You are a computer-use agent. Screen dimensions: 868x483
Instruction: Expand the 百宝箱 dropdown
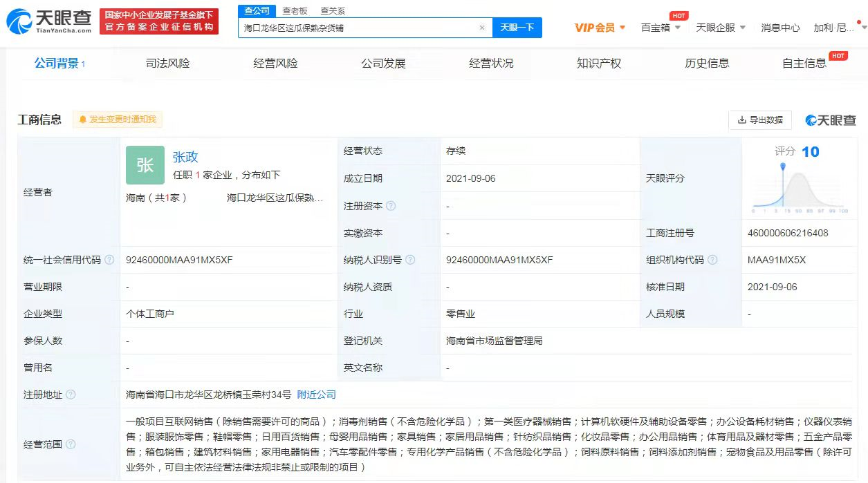coord(661,28)
